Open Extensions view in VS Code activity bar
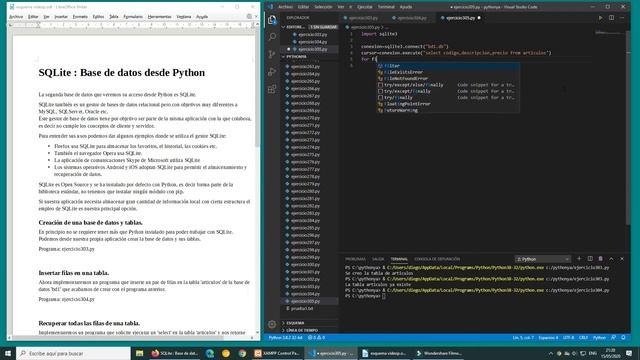This screenshot has width=640, height=360. (x=272, y=89)
